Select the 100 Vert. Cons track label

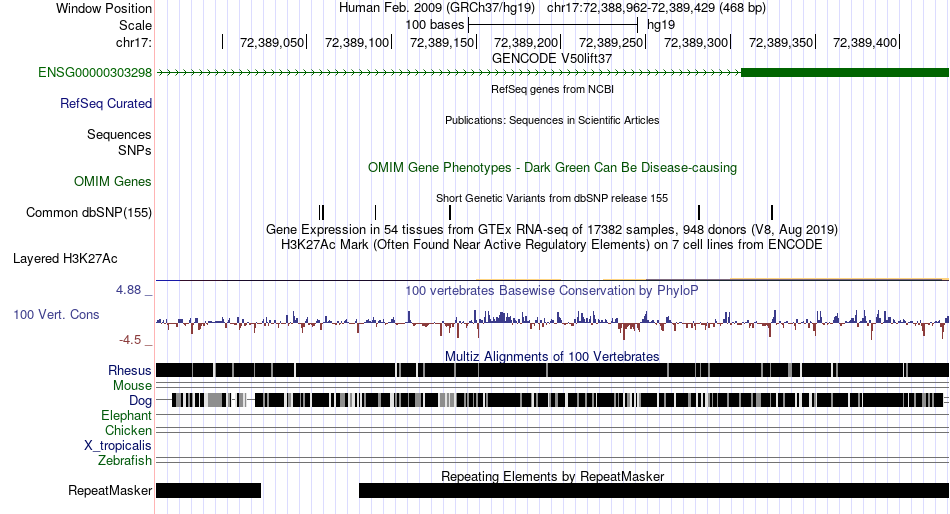pos(56,315)
